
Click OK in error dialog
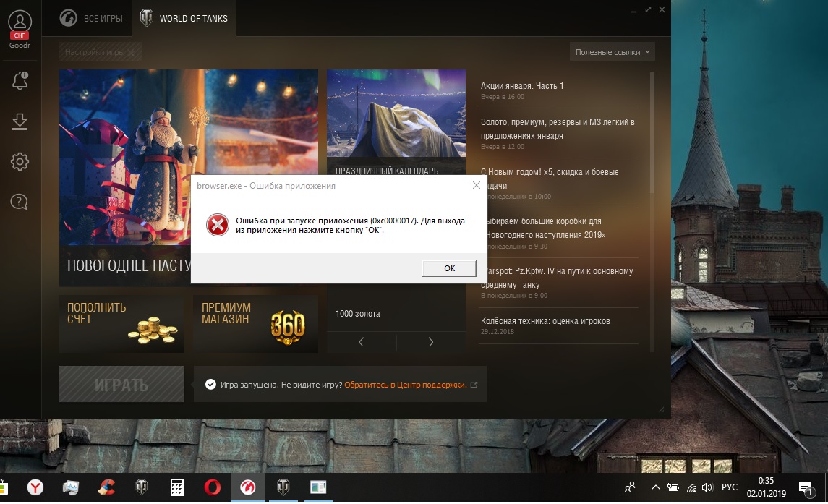pos(449,268)
